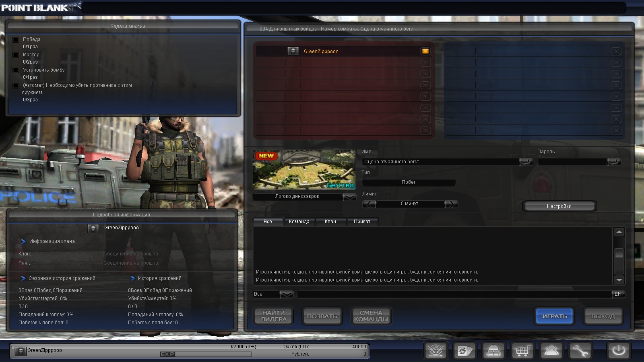This screenshot has width=644, height=362.
Task: Toggle the Победа mission checkbox
Action: (16, 39)
